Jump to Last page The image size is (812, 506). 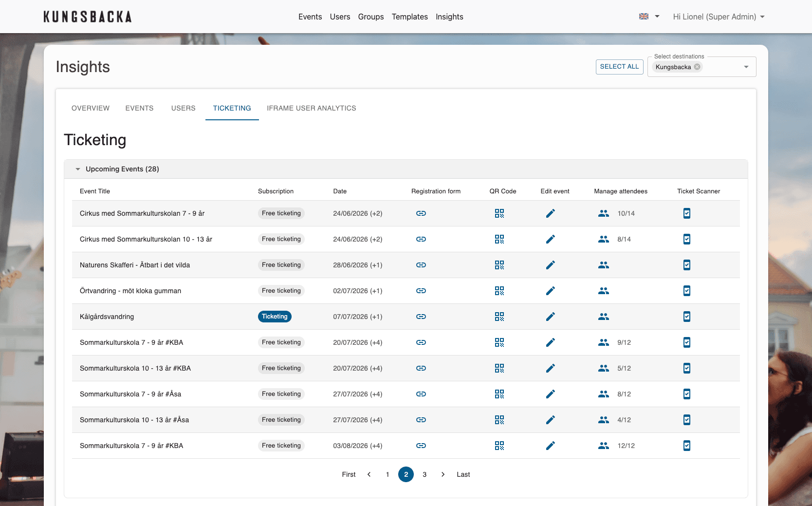(x=463, y=474)
